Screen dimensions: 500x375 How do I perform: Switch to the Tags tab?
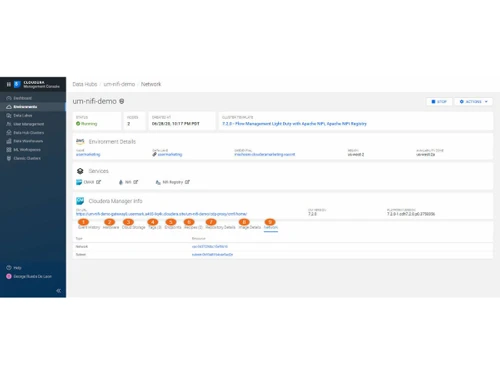[x=155, y=227]
